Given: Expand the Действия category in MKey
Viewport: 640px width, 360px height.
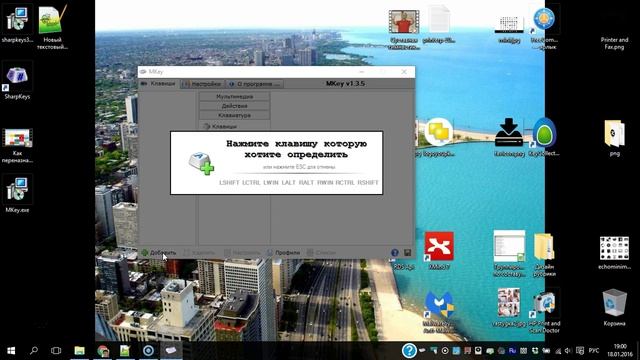Looking at the screenshot, I should [234, 106].
